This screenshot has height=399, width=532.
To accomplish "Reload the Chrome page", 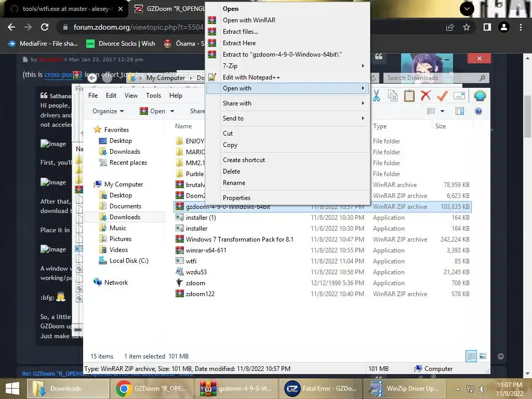I will point(45,27).
